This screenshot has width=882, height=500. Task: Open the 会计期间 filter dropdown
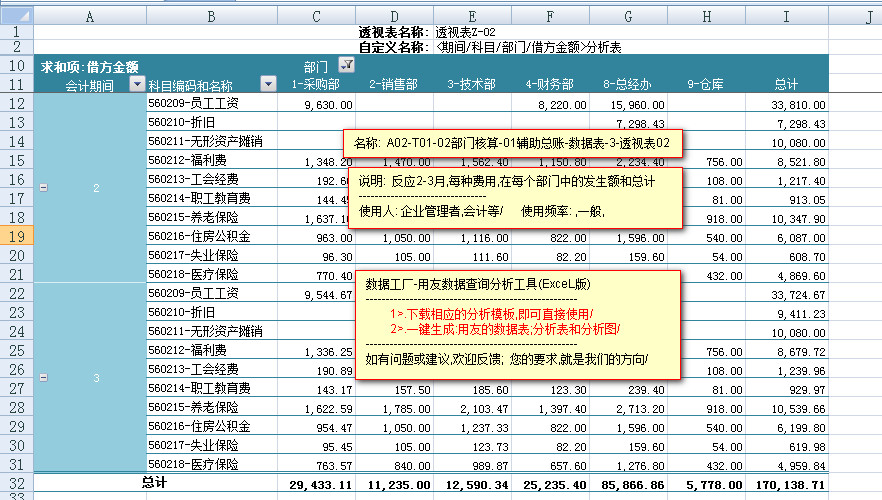[x=138, y=85]
